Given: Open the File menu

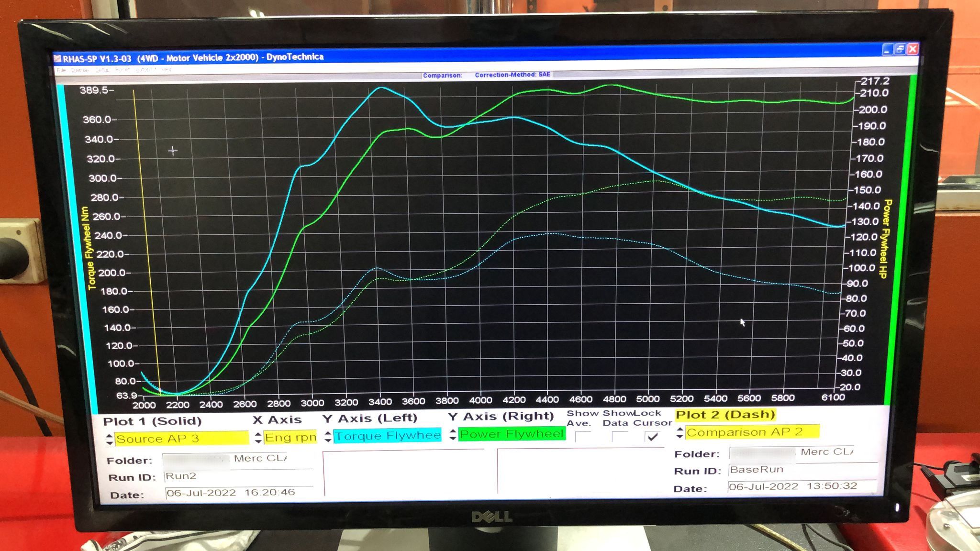Looking at the screenshot, I should [x=61, y=70].
